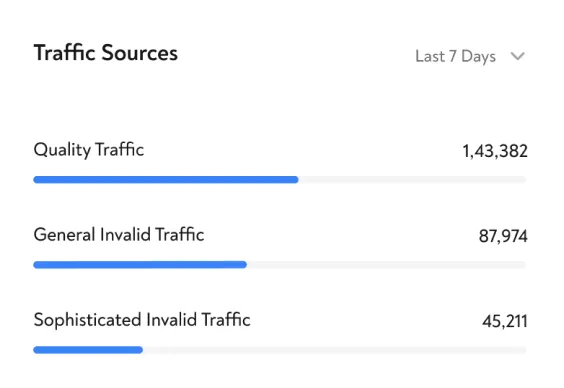The width and height of the screenshot is (564, 388).
Task: Open the Last 7 Days dropdown
Action: 470,56
